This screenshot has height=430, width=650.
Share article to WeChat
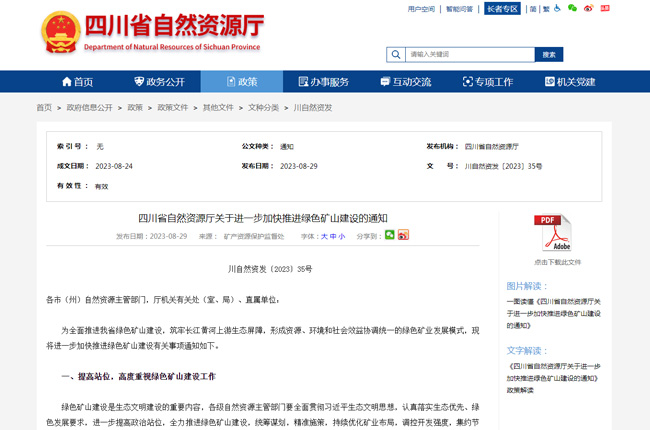390,235
